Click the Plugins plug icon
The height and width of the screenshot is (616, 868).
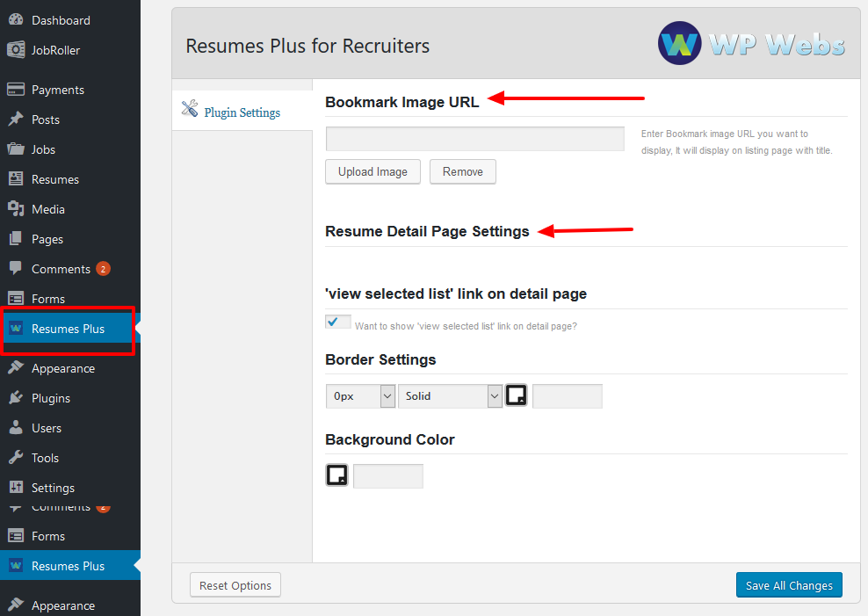pyautogui.click(x=16, y=397)
